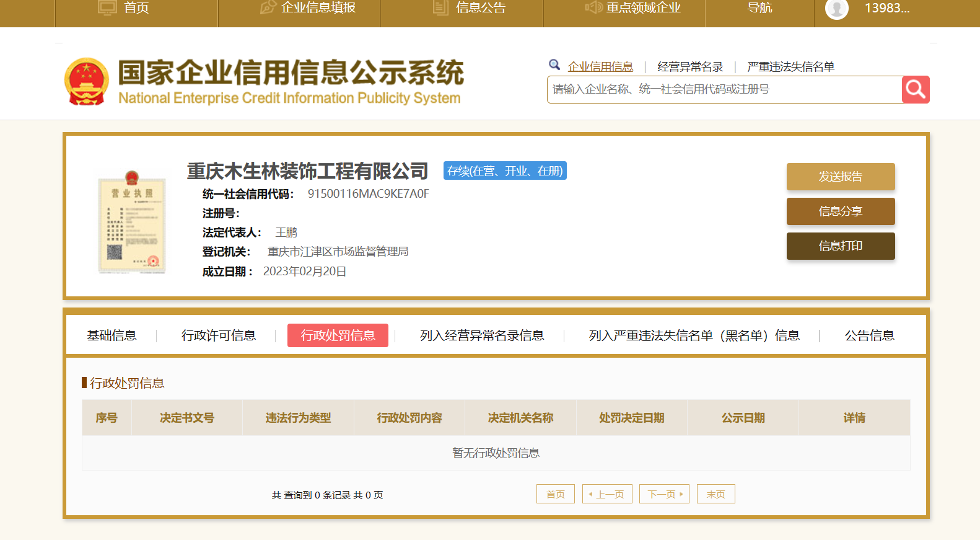Click the enterprise name search input field
The height and width of the screenshot is (540, 980).
[x=724, y=89]
